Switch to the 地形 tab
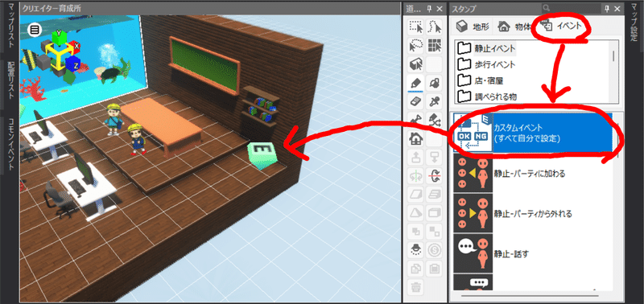The image size is (644, 304). pyautogui.click(x=473, y=27)
